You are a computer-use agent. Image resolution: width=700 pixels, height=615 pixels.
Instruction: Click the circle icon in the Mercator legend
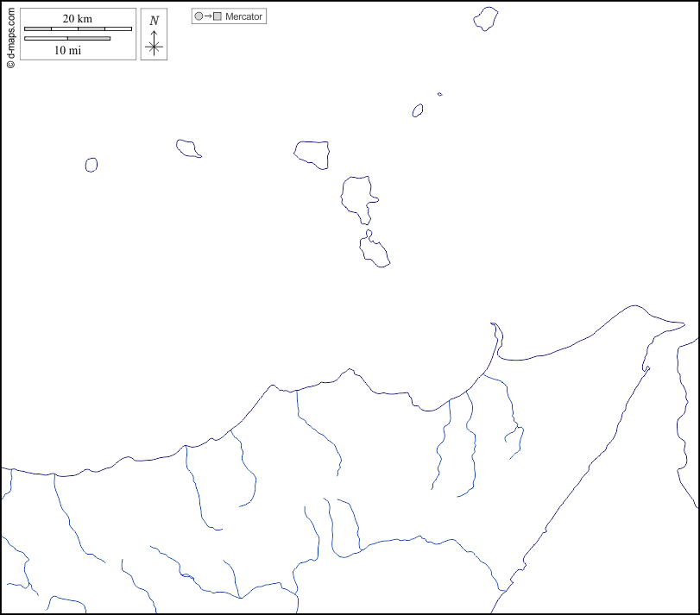tap(199, 16)
